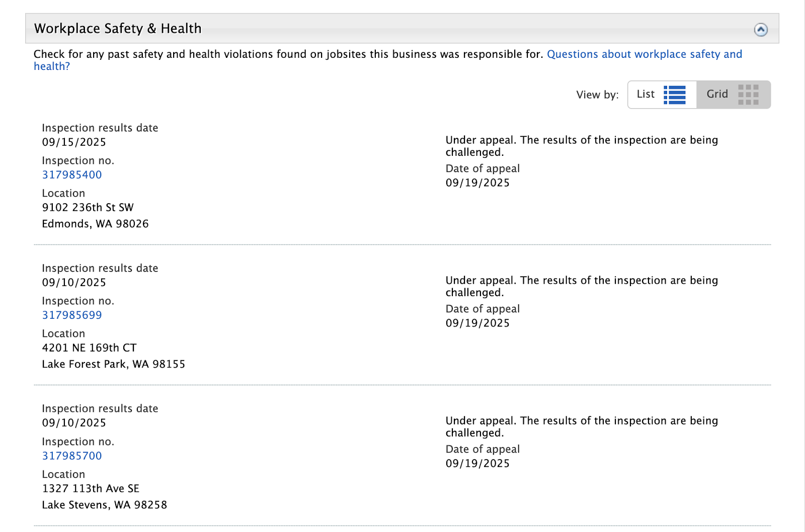
Task: Click the Lake Forest Park, WA 98155 line
Action: pyautogui.click(x=113, y=364)
